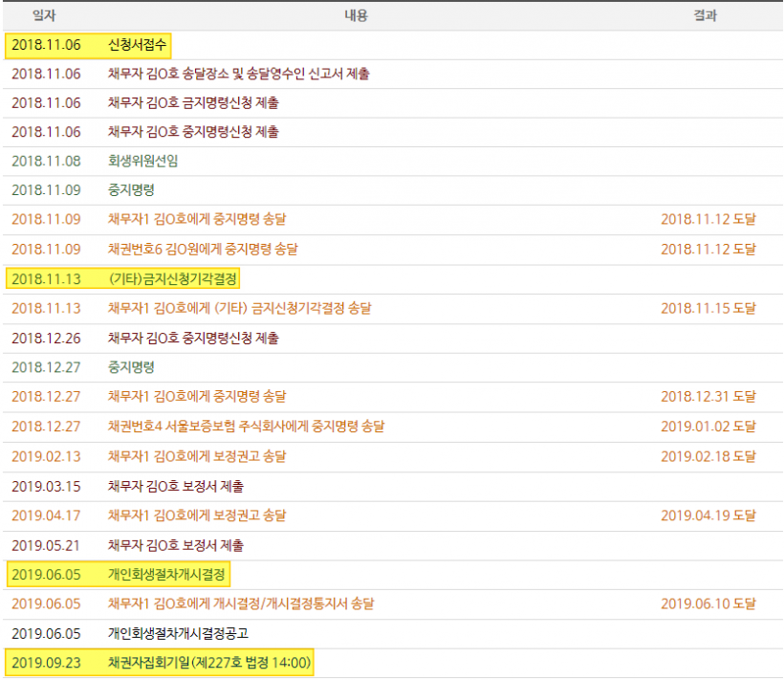784x680 pixels.
Task: Click 2018.11.12 도달 result in 채권번호6 row
Action: (x=708, y=249)
